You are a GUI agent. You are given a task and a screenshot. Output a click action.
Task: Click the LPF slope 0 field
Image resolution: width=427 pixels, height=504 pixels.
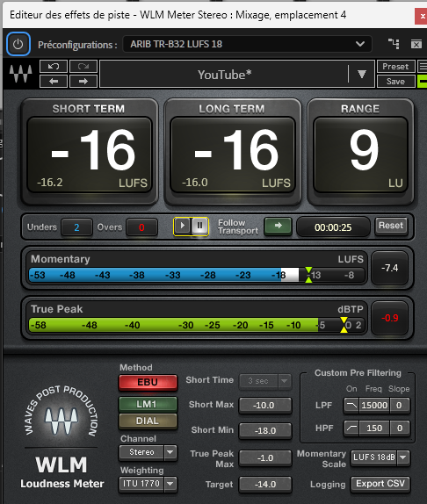400,406
